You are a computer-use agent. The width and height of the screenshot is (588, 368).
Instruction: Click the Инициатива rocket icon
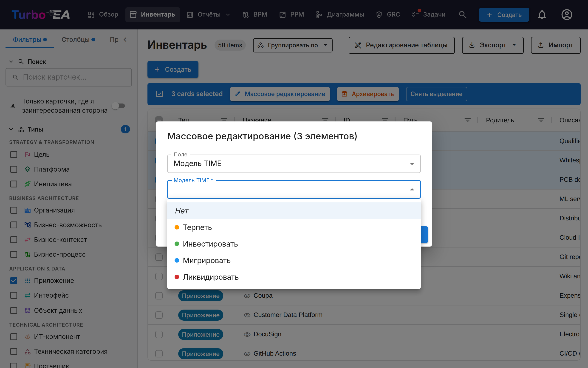click(x=28, y=184)
